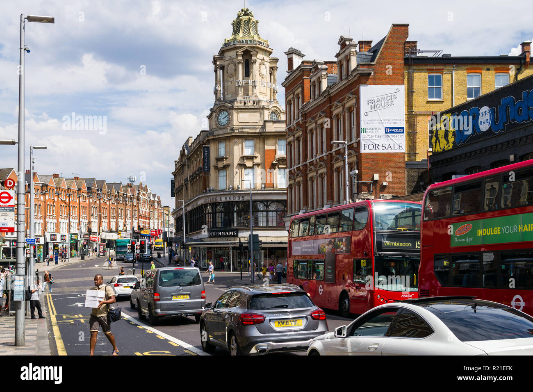Image resolution: width=533 pixels, height=392 pixels.
Task: Click the FOR SALE text on banner
Action: tap(382, 146)
